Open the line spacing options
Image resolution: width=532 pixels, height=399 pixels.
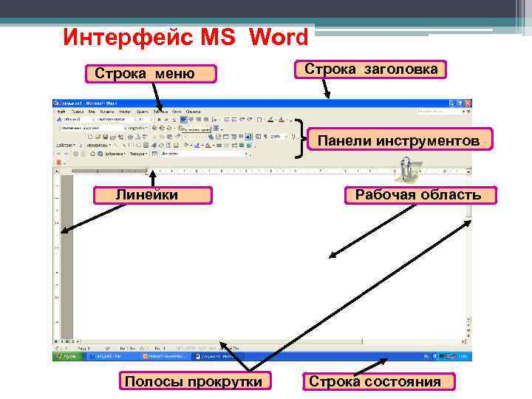214,120
